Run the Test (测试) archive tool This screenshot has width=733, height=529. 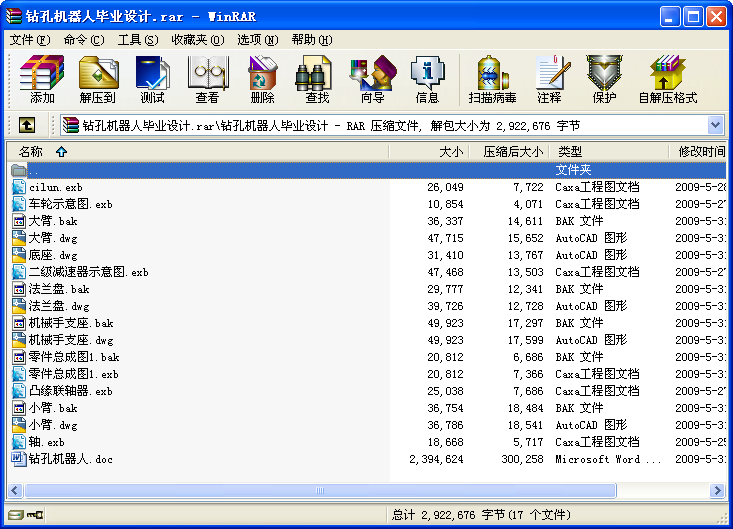152,79
